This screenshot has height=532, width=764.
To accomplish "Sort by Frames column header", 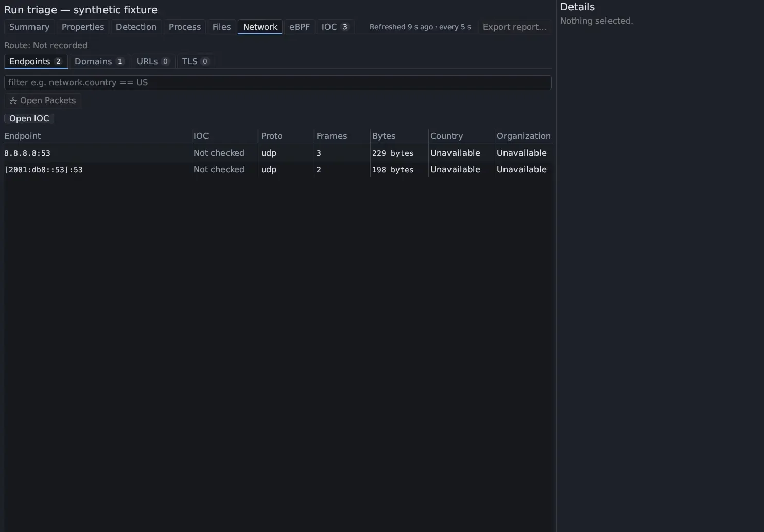I will point(342,136).
